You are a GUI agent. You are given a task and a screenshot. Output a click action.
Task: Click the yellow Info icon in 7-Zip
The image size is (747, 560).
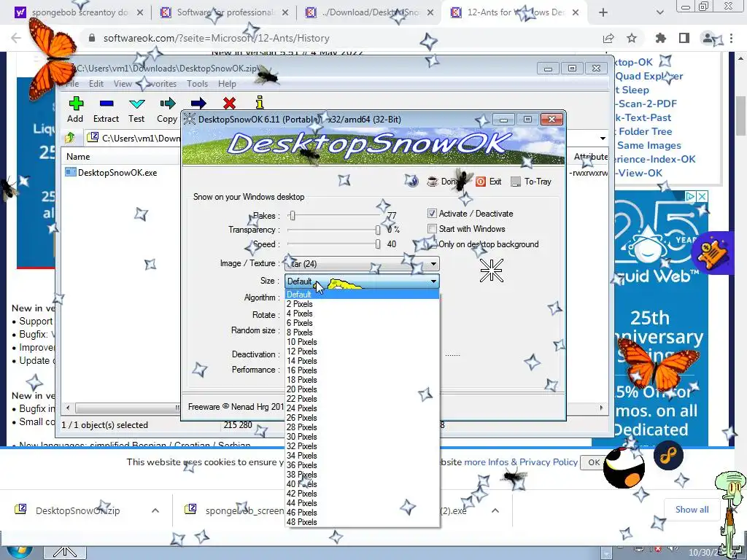point(260,102)
